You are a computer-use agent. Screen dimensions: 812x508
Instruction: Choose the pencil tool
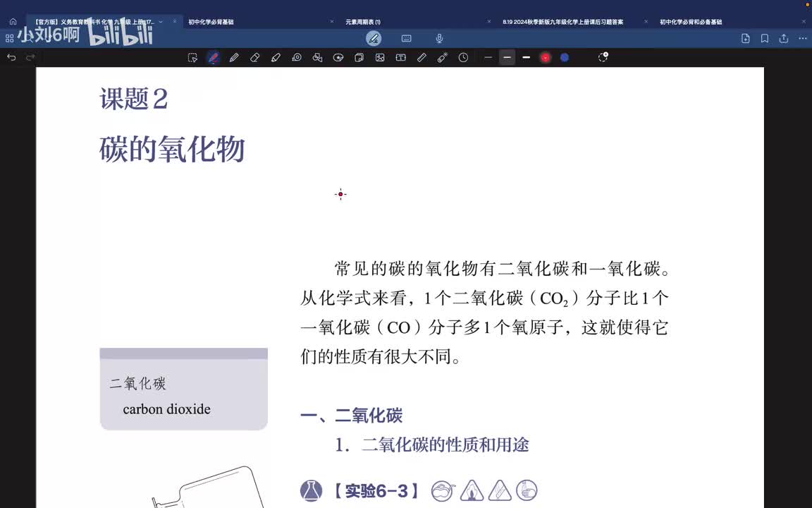coord(234,58)
